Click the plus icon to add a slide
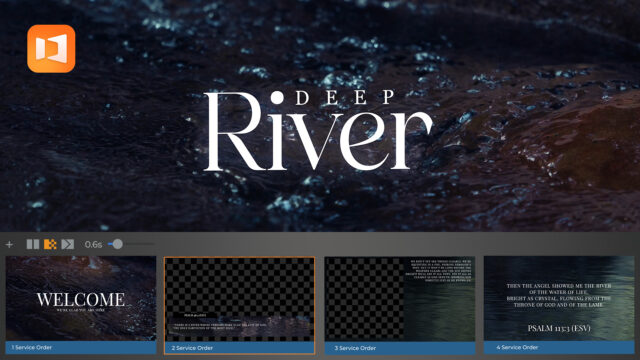 9,244
